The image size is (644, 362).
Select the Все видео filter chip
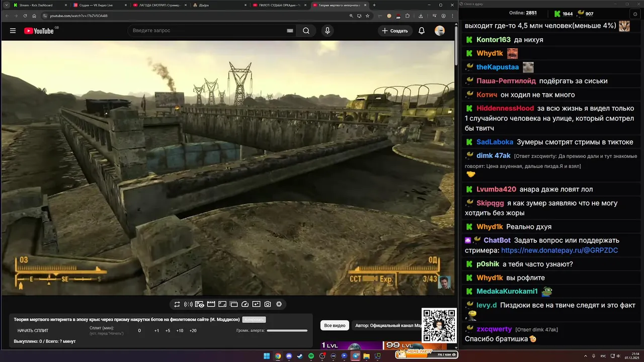tap(335, 326)
